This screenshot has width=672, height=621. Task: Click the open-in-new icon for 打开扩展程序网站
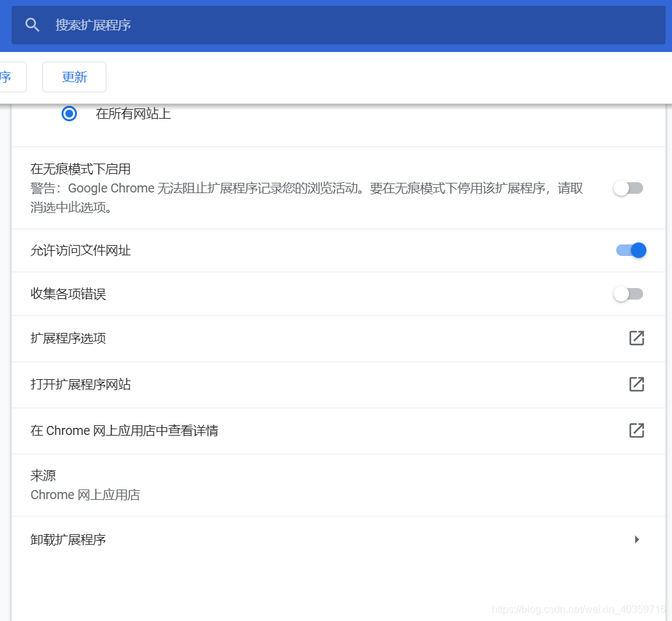pyautogui.click(x=637, y=384)
